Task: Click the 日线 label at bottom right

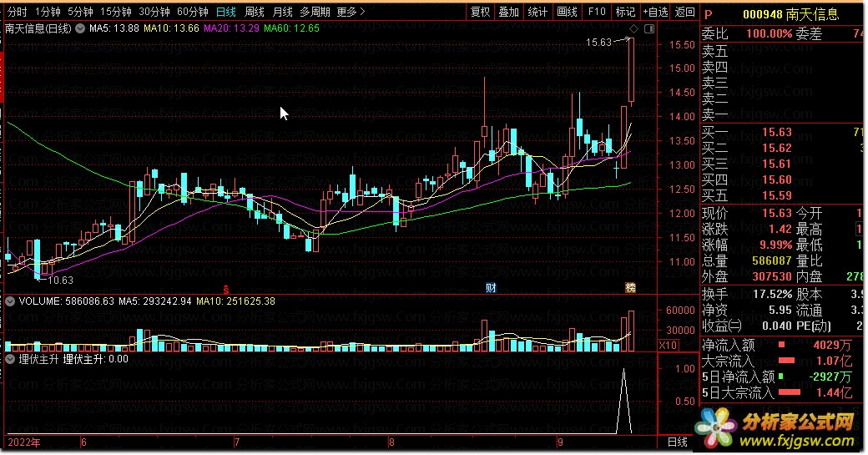Action: coord(678,442)
